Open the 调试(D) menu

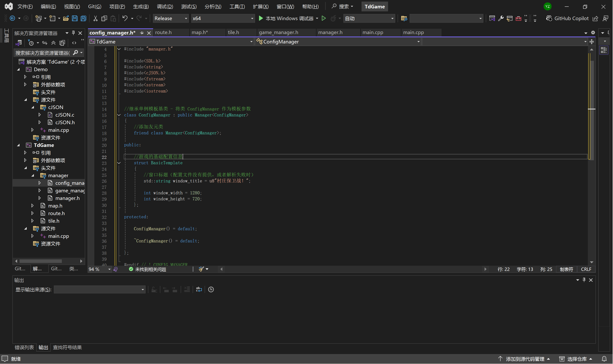[165, 7]
